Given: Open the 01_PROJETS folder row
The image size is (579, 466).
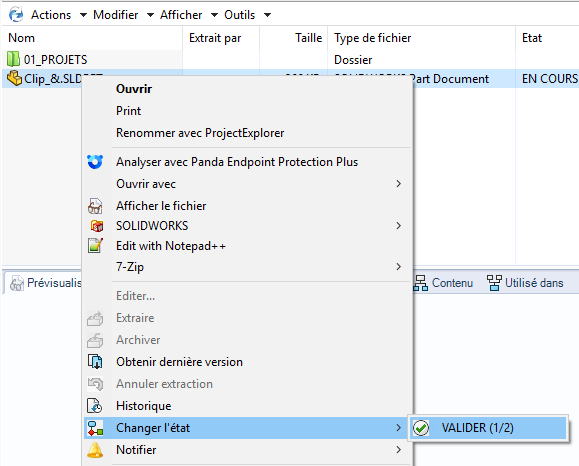Looking at the screenshot, I should coord(92,59).
